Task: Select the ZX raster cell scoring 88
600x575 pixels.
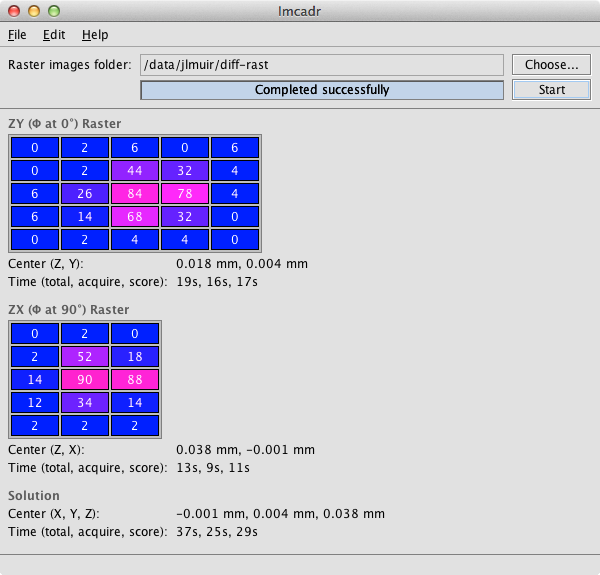Action: pyautogui.click(x=135, y=380)
